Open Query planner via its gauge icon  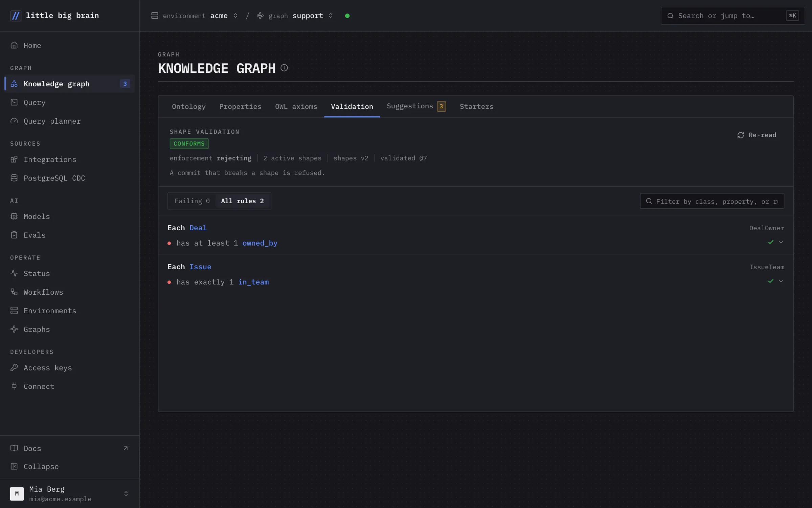click(x=14, y=121)
